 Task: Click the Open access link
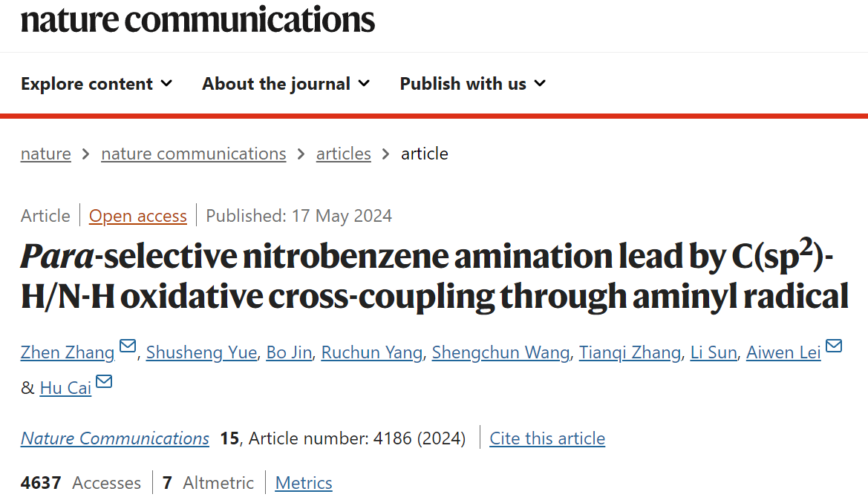pos(137,216)
